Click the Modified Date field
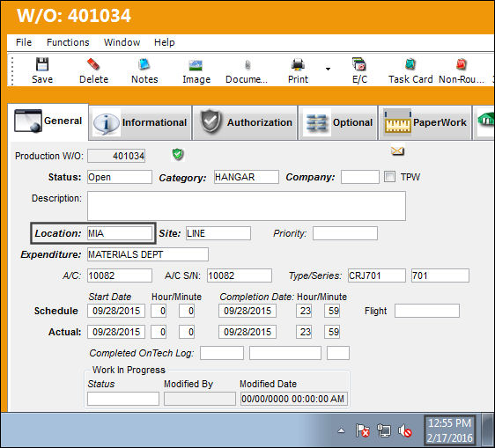Screen dimensions: 495x448 click(294, 399)
